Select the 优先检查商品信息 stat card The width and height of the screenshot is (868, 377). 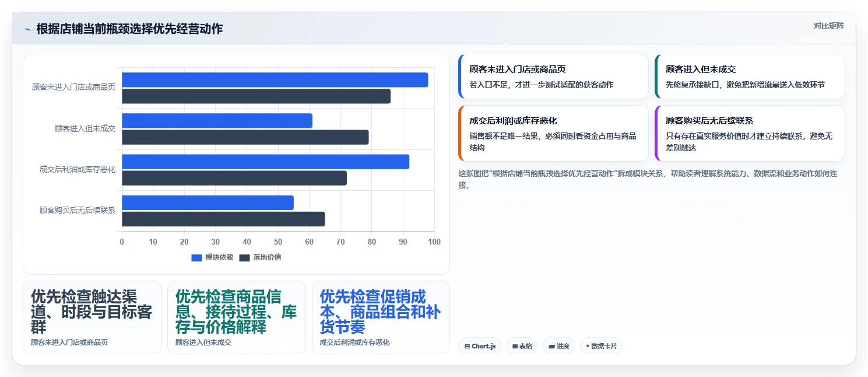pyautogui.click(x=237, y=317)
